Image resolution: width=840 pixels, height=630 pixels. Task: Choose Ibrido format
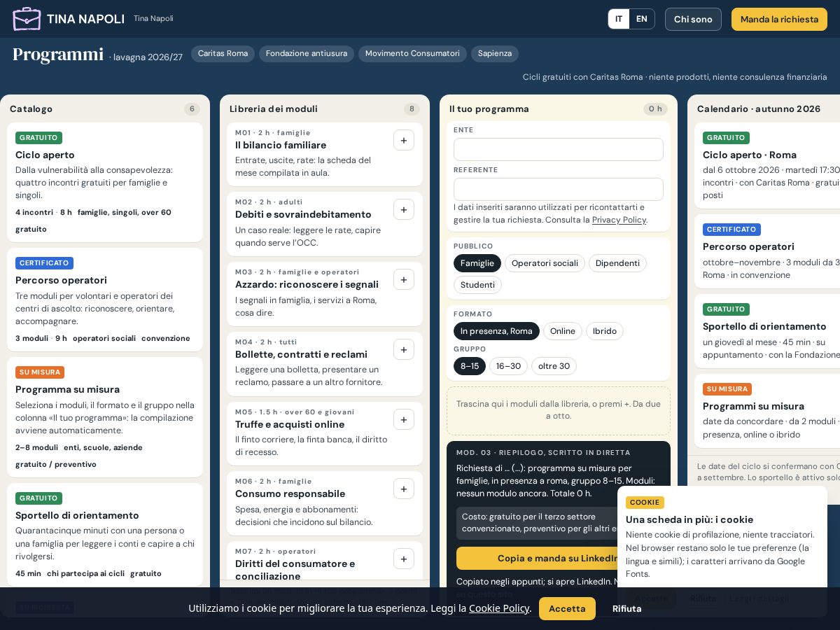[605, 331]
